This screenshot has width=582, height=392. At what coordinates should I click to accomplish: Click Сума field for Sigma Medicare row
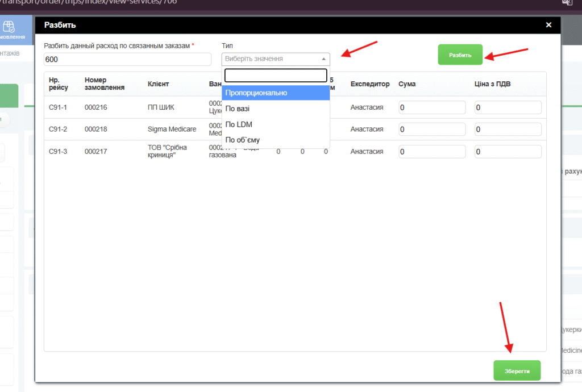pos(432,130)
